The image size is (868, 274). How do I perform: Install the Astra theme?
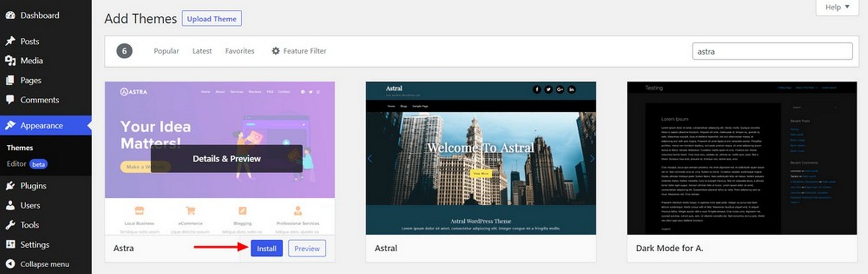click(267, 248)
